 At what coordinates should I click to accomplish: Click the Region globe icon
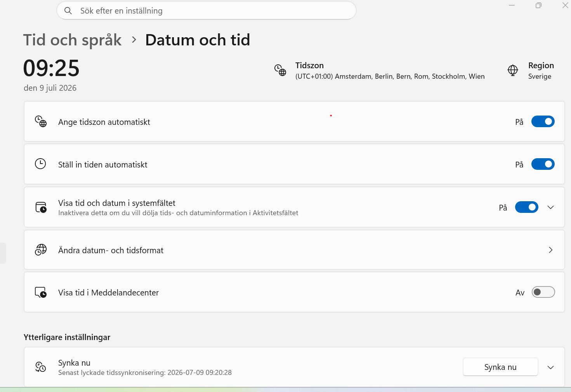(x=513, y=70)
